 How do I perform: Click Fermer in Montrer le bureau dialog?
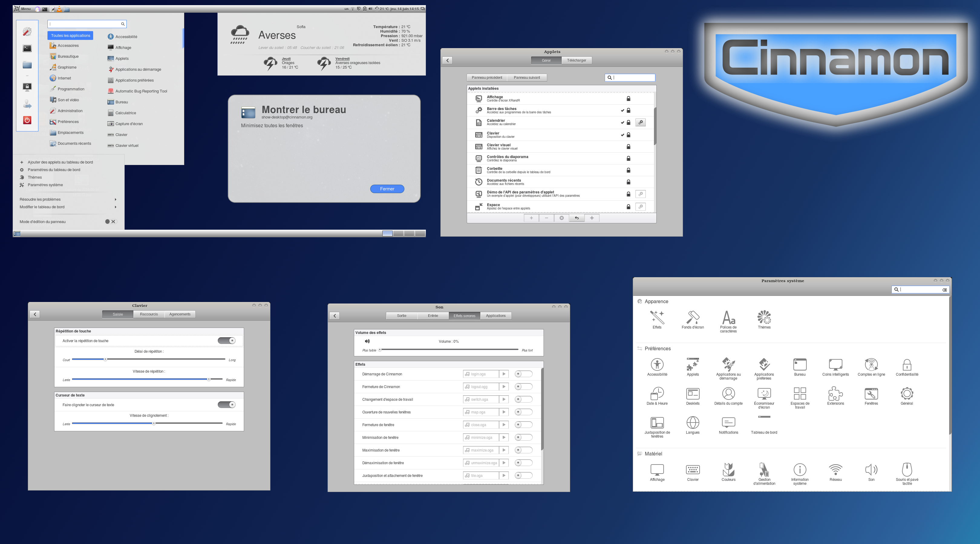[387, 189]
